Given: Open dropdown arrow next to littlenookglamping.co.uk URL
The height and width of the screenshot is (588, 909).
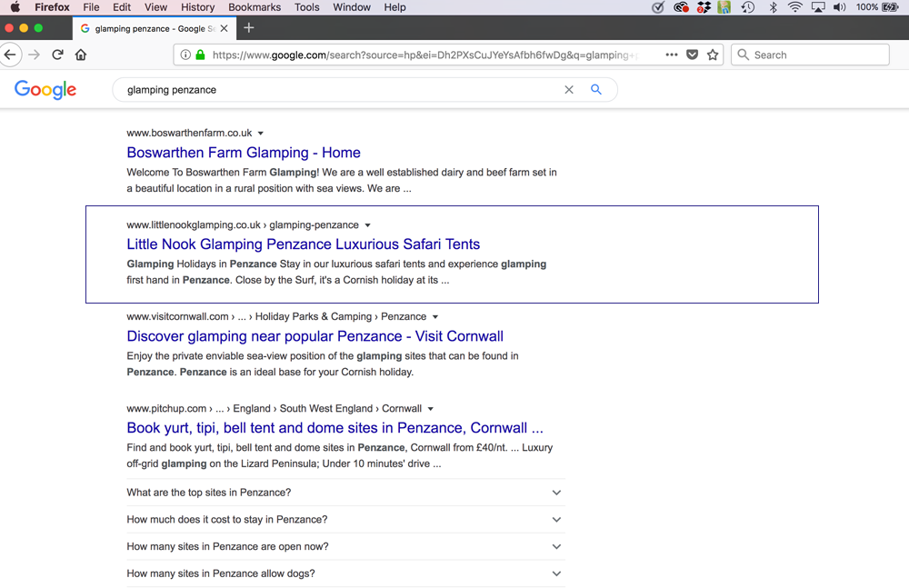Looking at the screenshot, I should click(367, 225).
